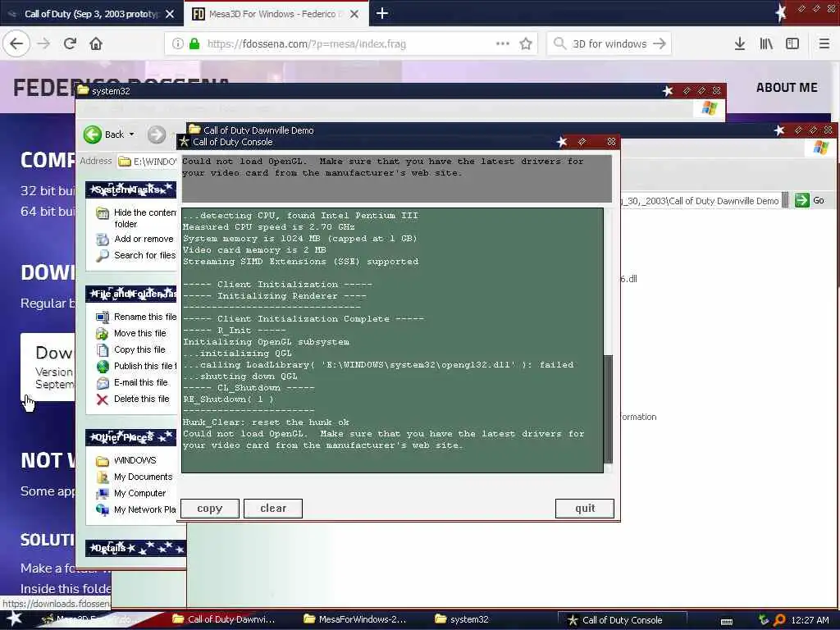Click the search magnifier icon
This screenshot has width=840, height=630.
click(x=559, y=43)
